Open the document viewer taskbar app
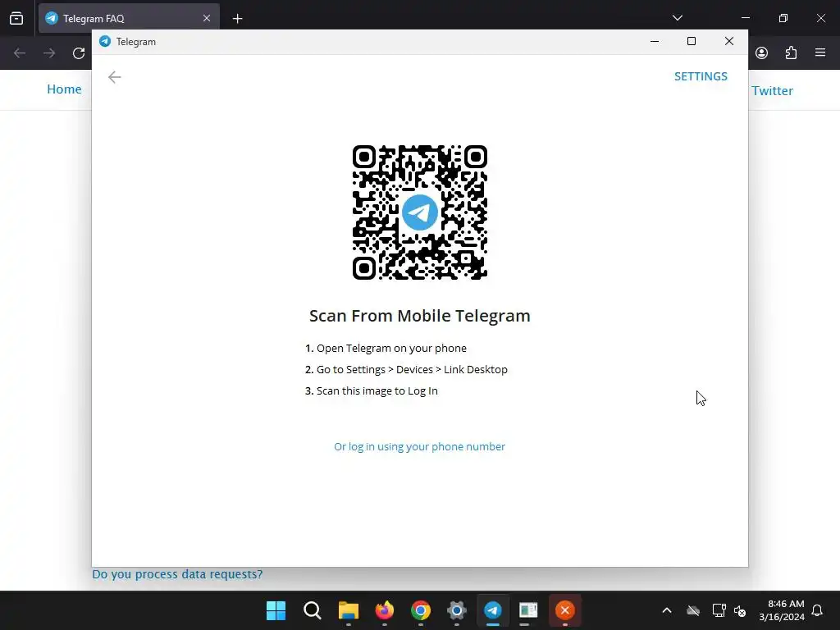Image resolution: width=840 pixels, height=630 pixels. point(529,610)
